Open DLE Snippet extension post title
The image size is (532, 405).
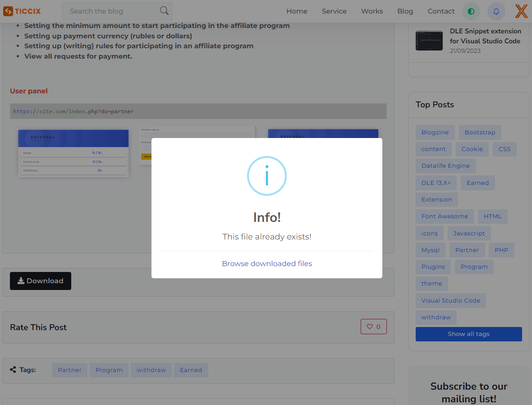(x=485, y=36)
